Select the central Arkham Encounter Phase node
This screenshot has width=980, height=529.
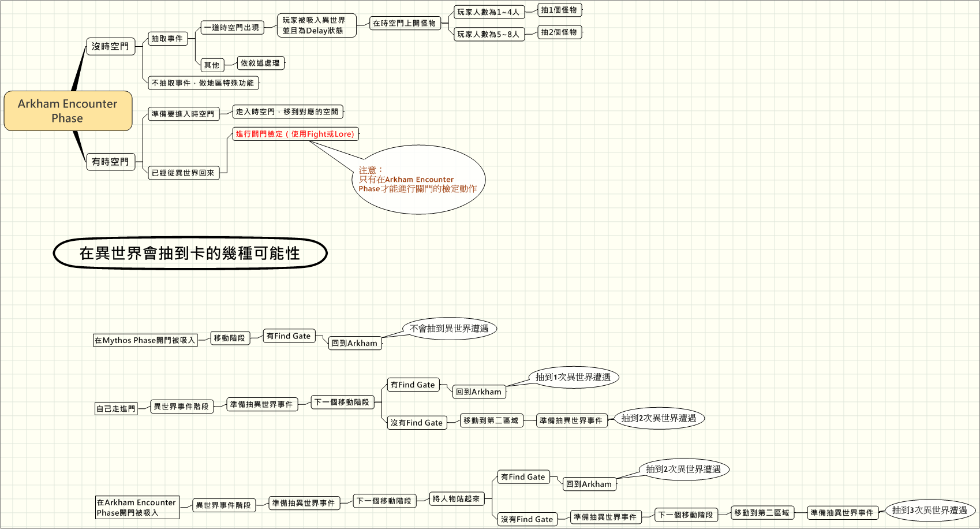(68, 111)
